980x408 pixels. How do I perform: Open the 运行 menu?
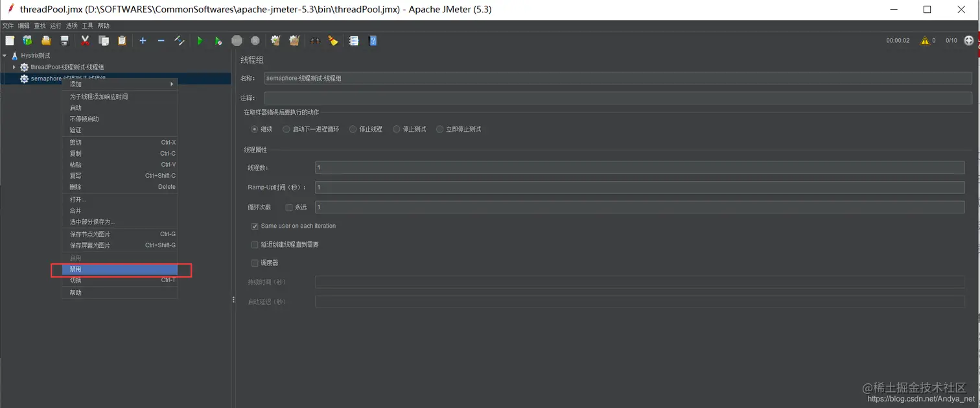click(x=56, y=26)
